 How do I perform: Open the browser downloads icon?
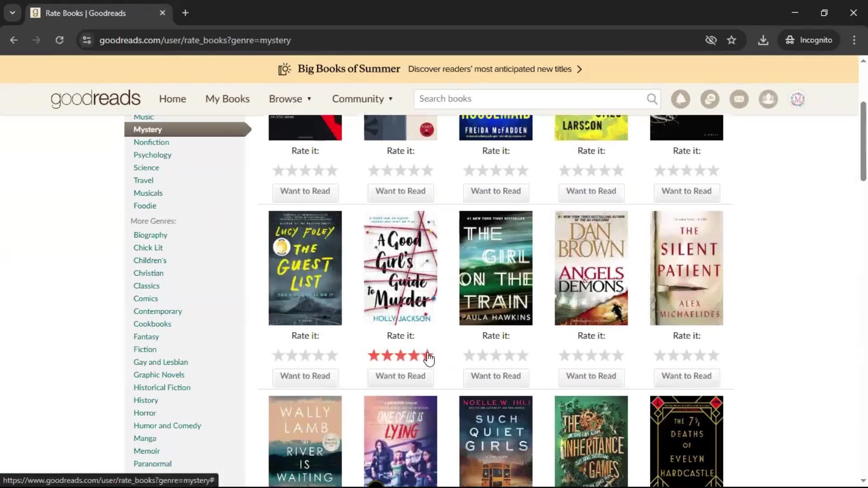763,40
